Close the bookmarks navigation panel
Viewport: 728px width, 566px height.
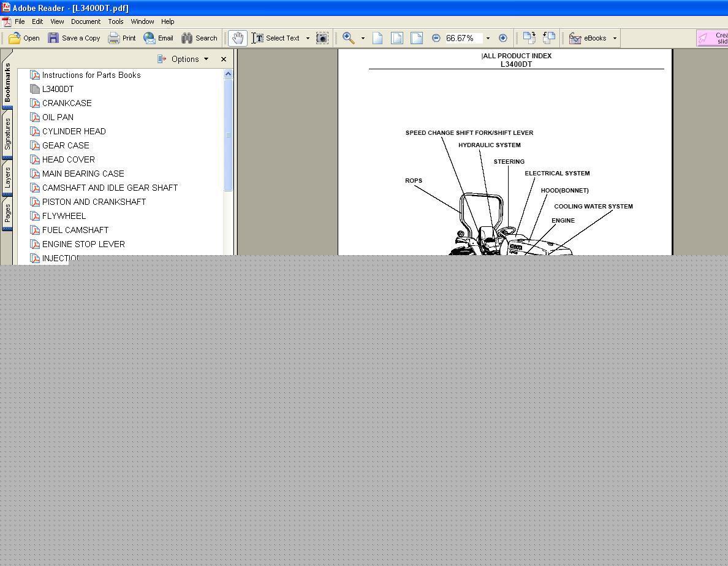pos(224,59)
